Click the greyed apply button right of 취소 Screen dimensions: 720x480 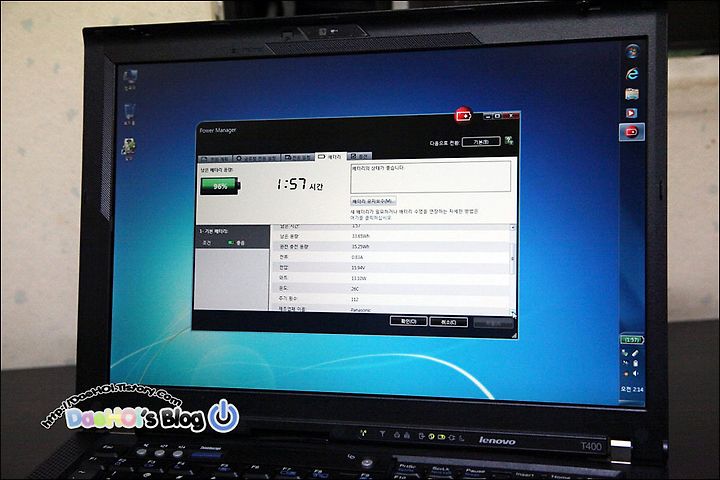(492, 323)
